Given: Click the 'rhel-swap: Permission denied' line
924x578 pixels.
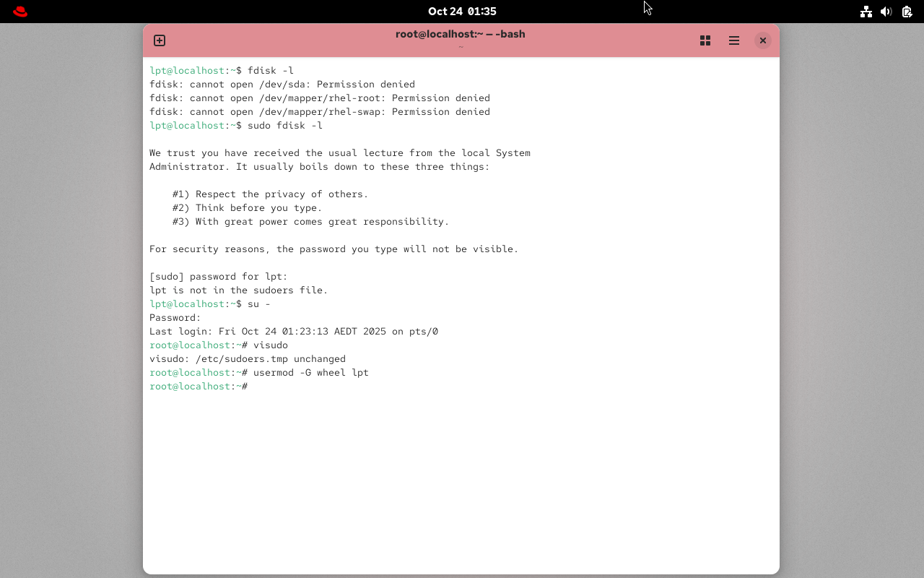Looking at the screenshot, I should (320, 112).
